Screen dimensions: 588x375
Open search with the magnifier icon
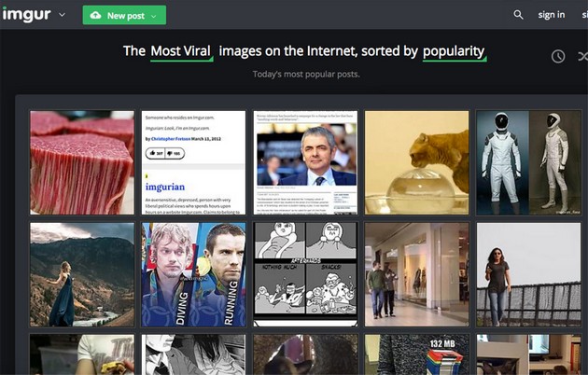518,15
